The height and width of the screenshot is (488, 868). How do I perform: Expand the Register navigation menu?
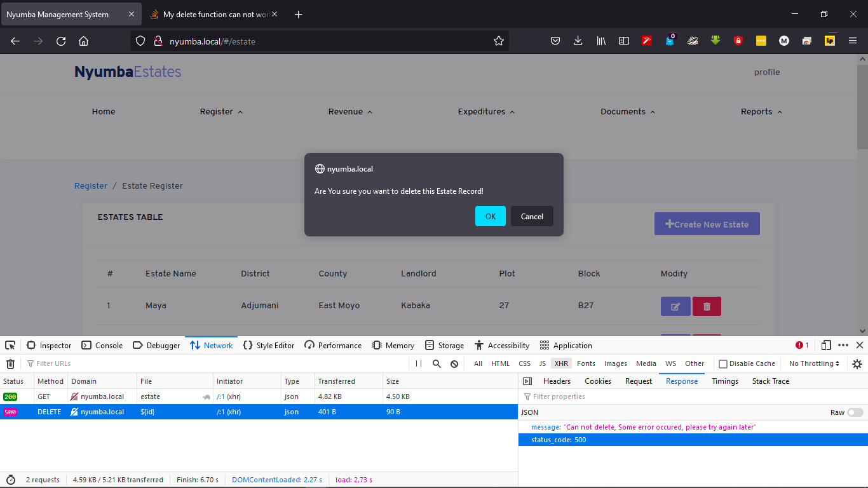click(221, 111)
